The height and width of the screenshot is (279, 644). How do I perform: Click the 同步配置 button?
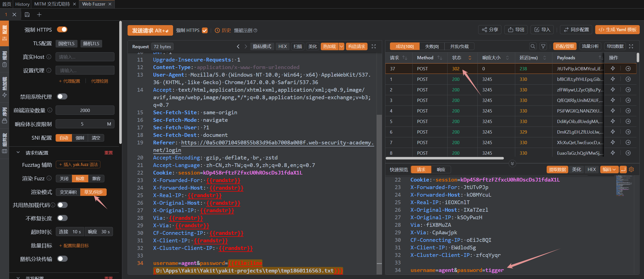(x=576, y=30)
